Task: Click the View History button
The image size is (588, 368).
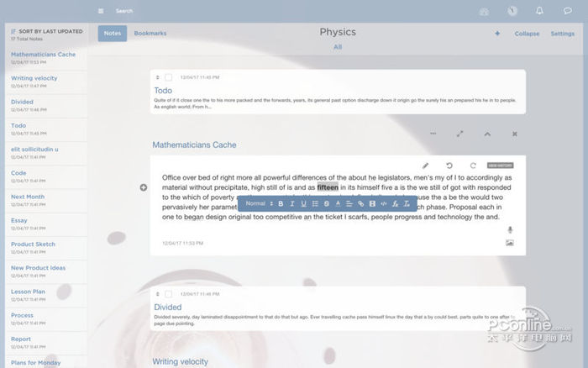Action: pyautogui.click(x=501, y=166)
